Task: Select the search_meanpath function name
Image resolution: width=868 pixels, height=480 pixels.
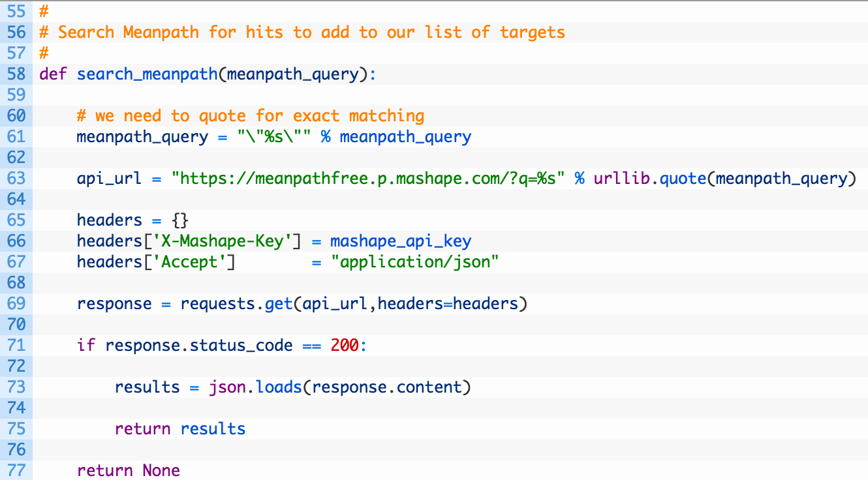Action: click(x=147, y=74)
